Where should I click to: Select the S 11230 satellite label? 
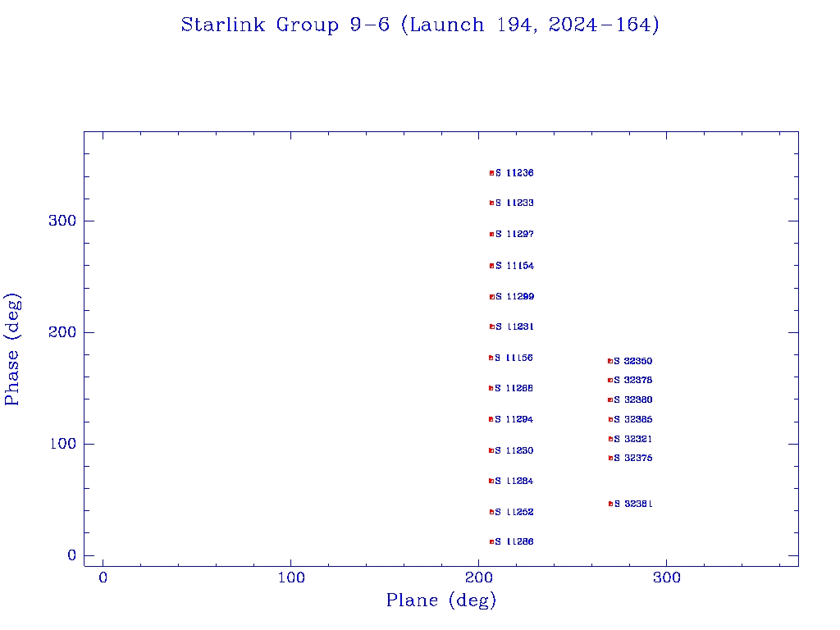514,450
